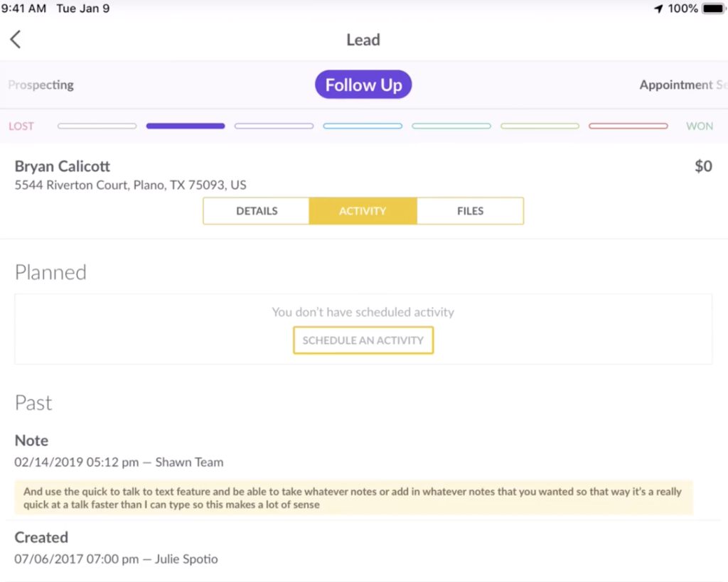Choose the light purple outlined stage bar
The width and height of the screenshot is (728, 582).
[274, 126]
